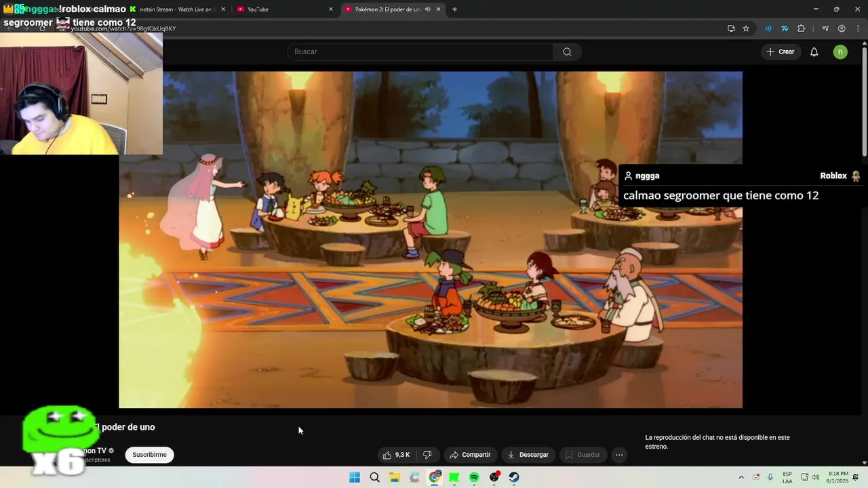
Task: Open Windows taskbar search
Action: (x=374, y=477)
